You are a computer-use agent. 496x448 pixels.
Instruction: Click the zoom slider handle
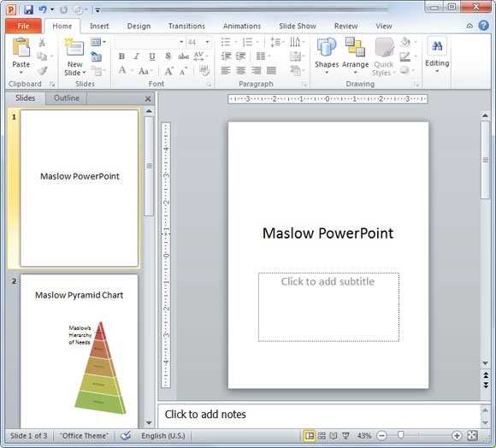tap(400, 435)
